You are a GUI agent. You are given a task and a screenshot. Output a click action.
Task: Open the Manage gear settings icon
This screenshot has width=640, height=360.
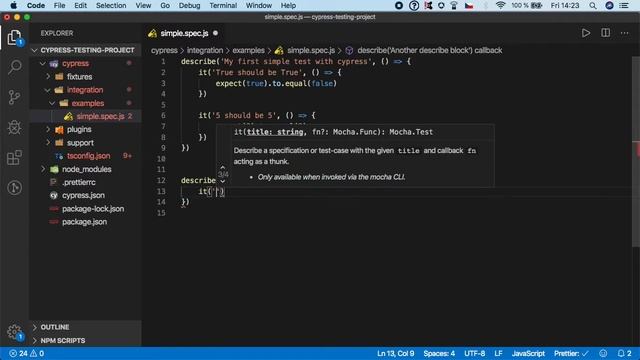point(14,332)
